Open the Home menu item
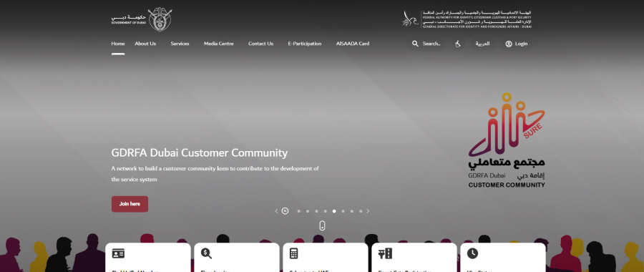 tap(118, 44)
